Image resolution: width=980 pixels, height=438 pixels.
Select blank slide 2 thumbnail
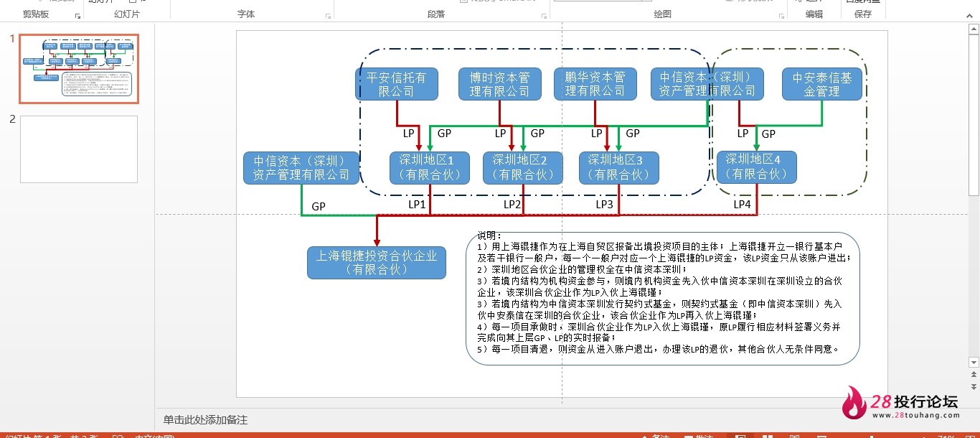pos(79,149)
